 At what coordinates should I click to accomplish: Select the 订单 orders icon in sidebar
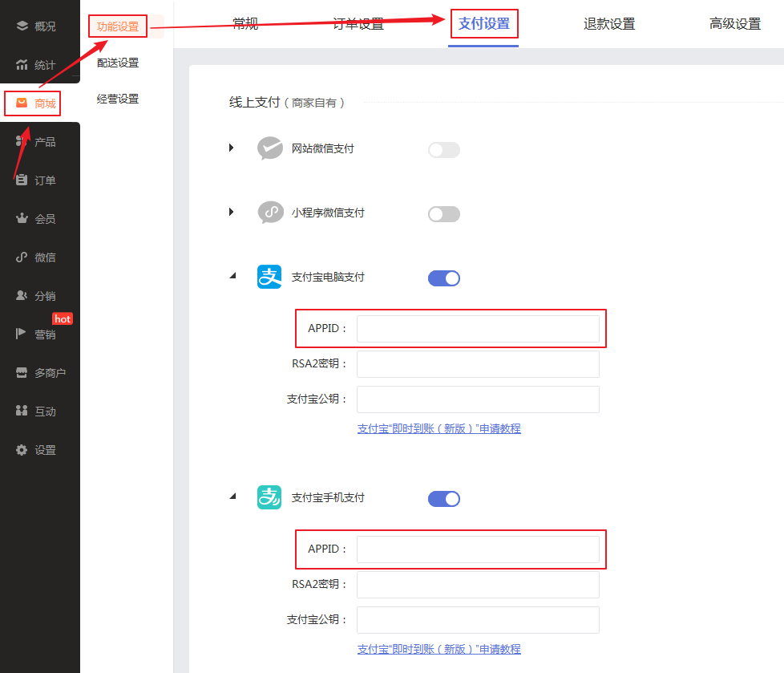[22, 180]
